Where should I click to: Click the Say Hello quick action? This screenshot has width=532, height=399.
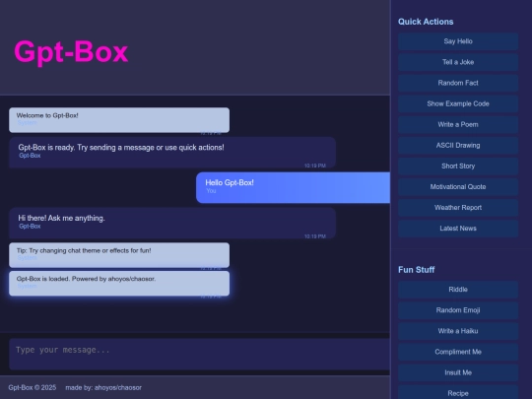pos(458,41)
